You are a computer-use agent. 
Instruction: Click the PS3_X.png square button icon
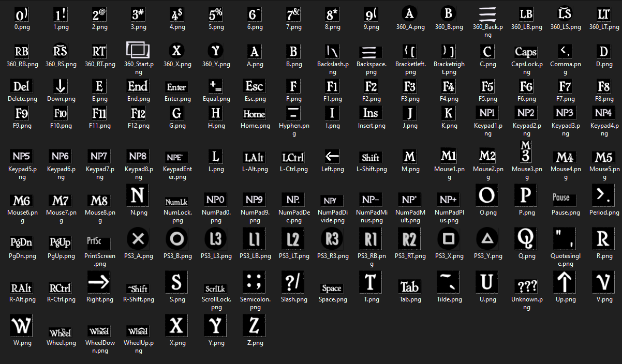point(448,238)
